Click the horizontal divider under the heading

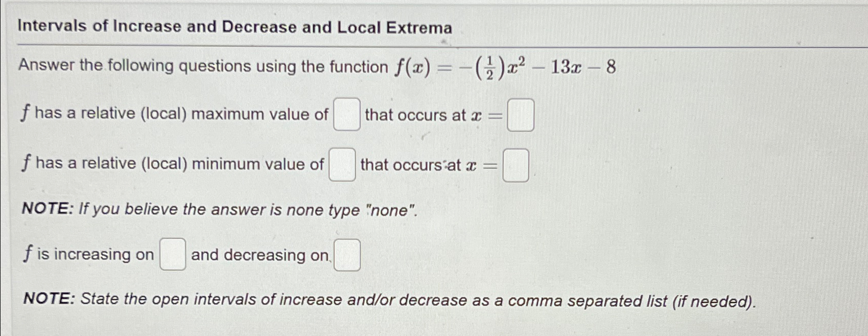434,44
